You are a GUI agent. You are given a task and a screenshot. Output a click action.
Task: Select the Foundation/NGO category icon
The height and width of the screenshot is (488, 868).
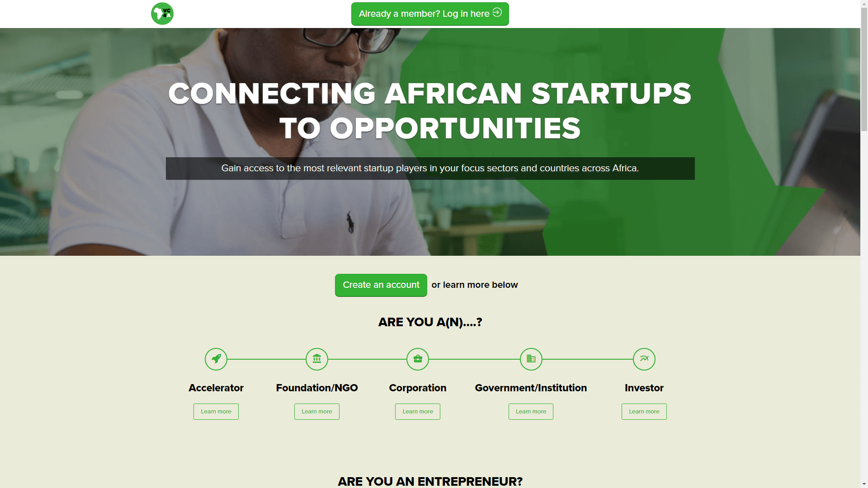[x=316, y=359]
